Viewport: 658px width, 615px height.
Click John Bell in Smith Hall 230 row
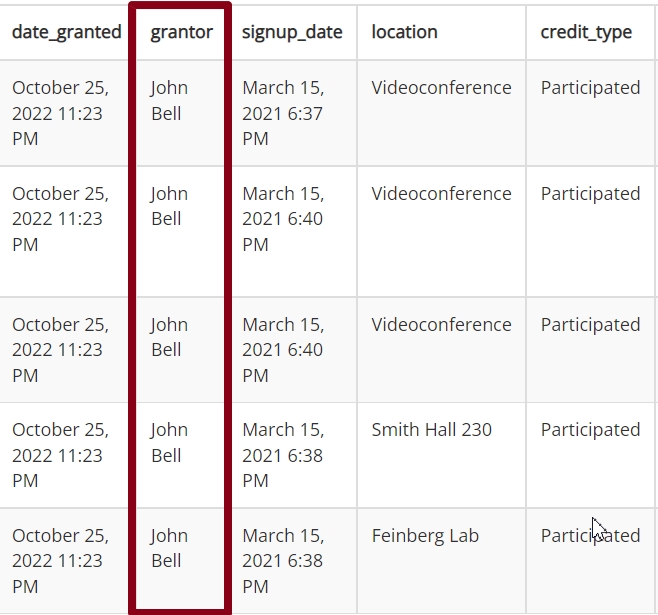(x=169, y=443)
